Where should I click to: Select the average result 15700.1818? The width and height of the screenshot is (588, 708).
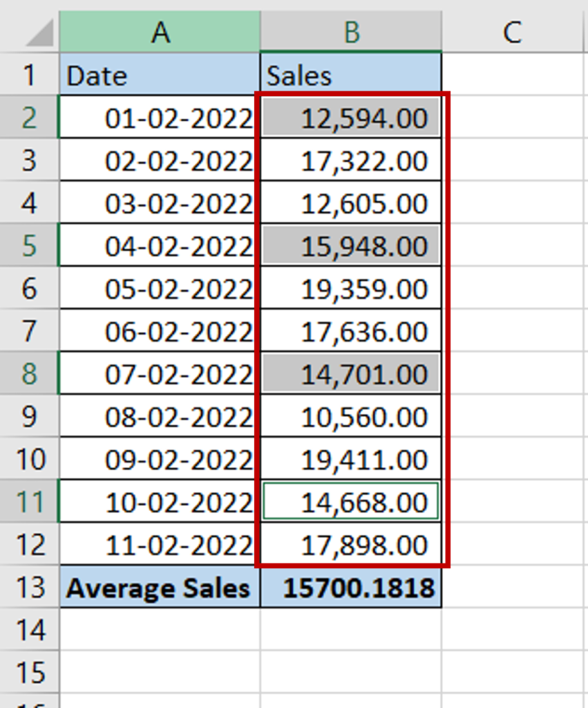pos(351,587)
